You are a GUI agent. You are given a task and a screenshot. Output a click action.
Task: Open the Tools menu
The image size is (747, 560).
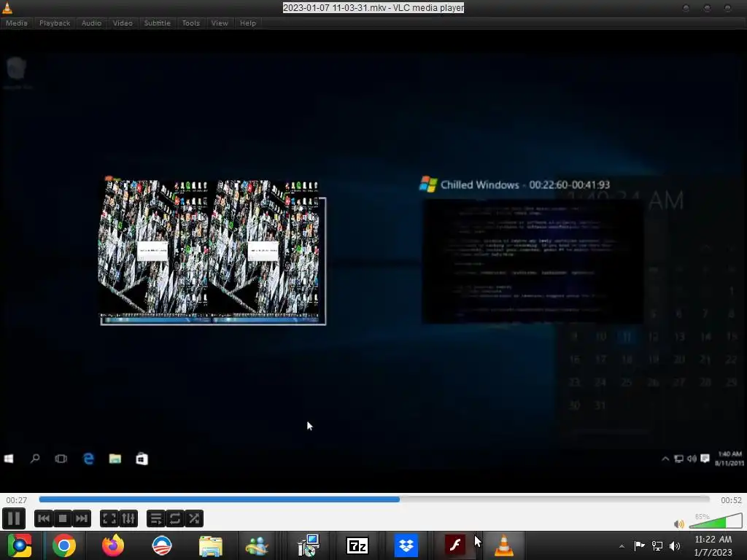[x=191, y=23]
